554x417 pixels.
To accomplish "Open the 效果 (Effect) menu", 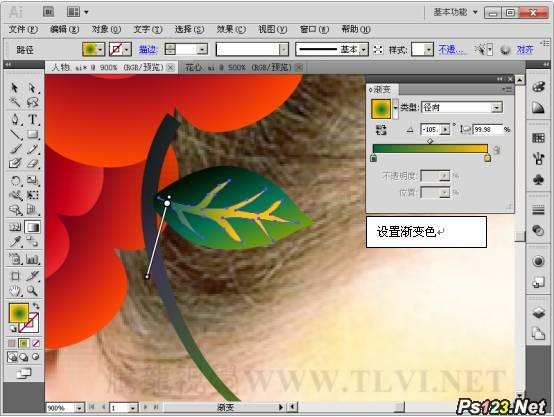I will coord(231,29).
